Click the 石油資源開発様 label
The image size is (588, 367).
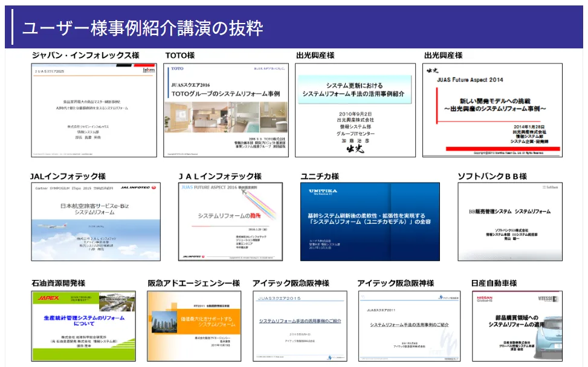[x=59, y=284]
